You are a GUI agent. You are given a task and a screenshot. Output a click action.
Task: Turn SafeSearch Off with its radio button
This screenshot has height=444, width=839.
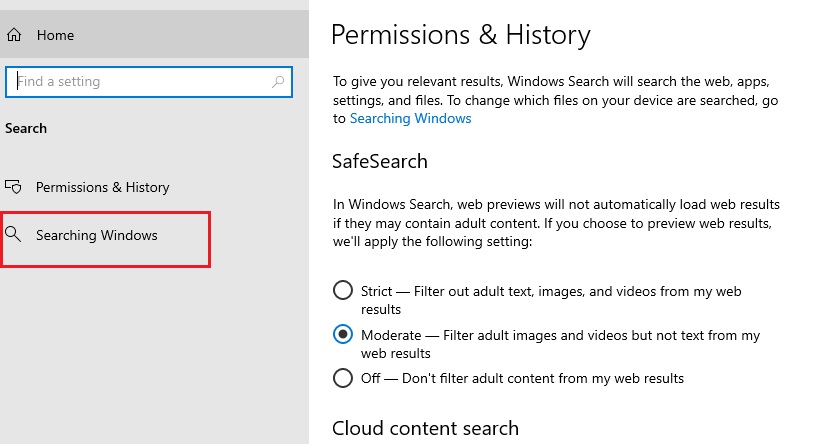click(342, 378)
